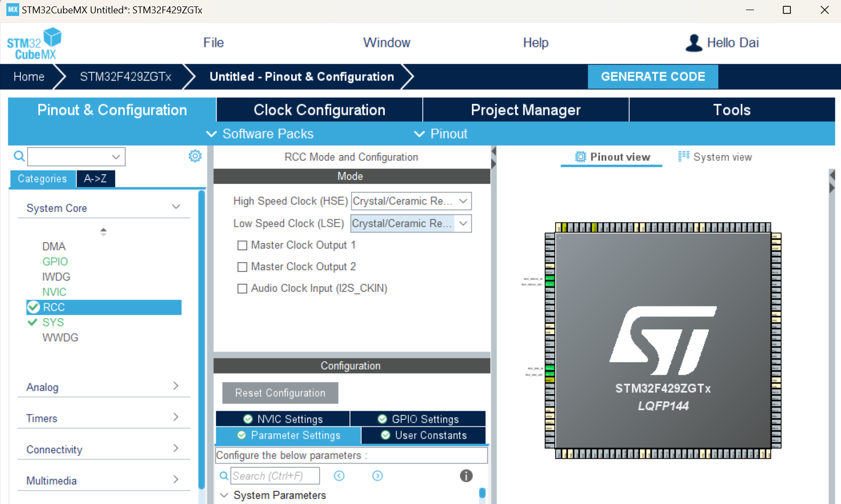841x504 pixels.
Task: Click the STM32F429ZGTx breadcrumb
Action: click(x=125, y=77)
